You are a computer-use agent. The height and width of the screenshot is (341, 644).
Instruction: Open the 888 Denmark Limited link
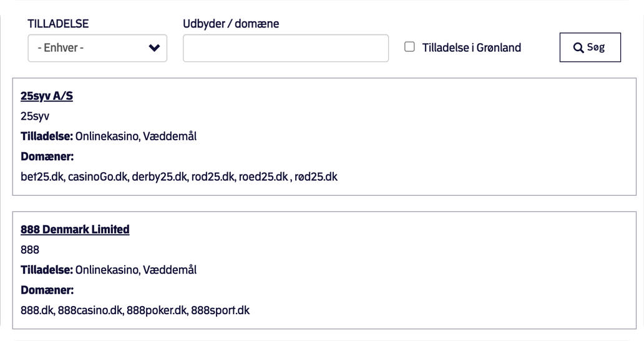coord(75,229)
